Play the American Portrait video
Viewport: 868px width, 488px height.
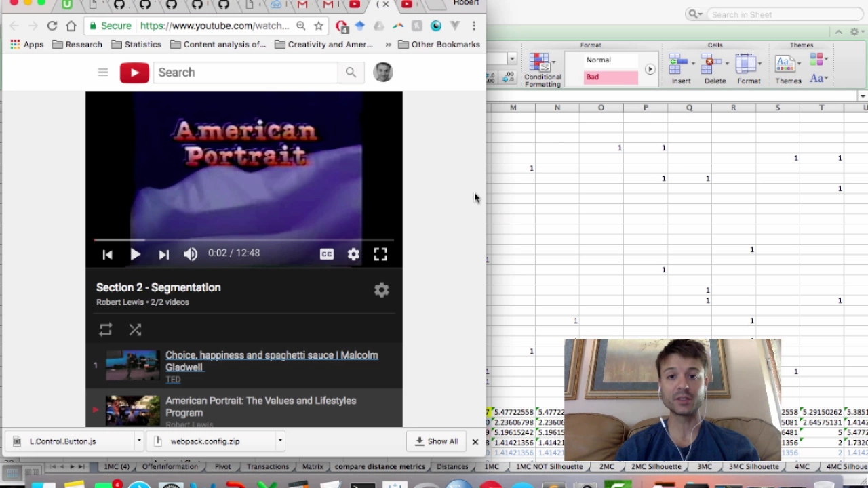[x=135, y=254]
